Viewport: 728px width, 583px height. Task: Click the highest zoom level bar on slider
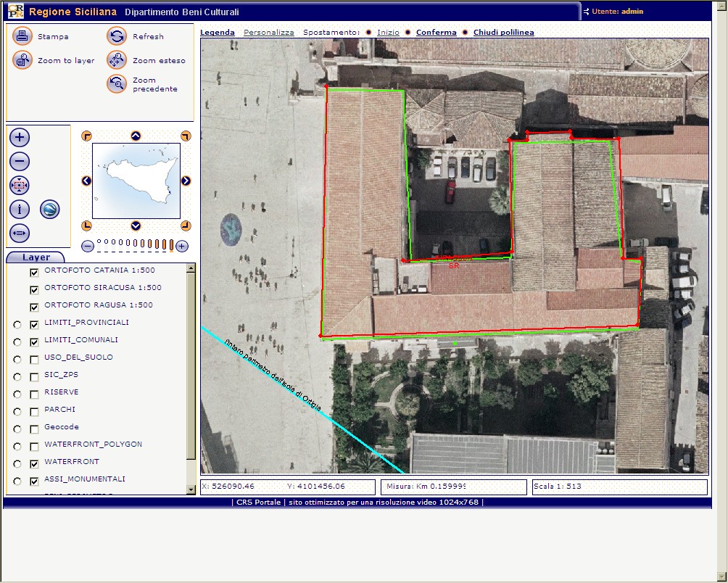[173, 245]
